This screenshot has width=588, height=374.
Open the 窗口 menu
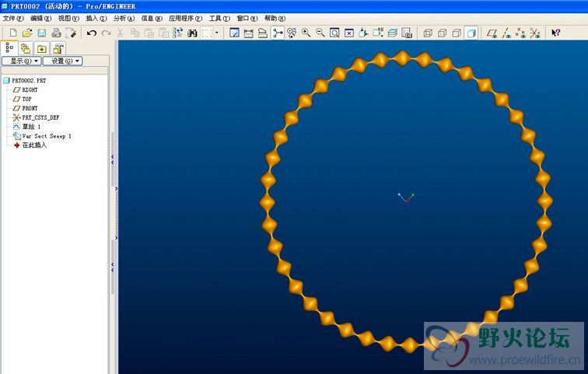[247, 19]
